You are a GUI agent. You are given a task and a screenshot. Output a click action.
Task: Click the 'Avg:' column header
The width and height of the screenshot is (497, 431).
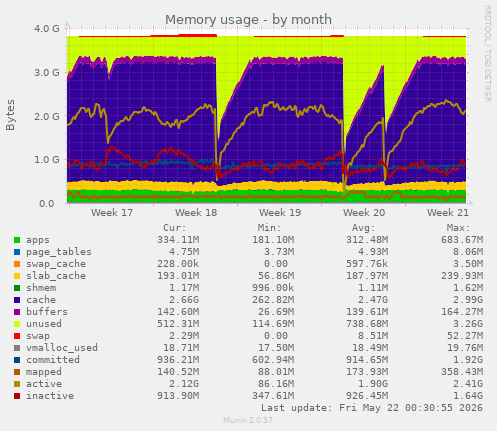[364, 228]
